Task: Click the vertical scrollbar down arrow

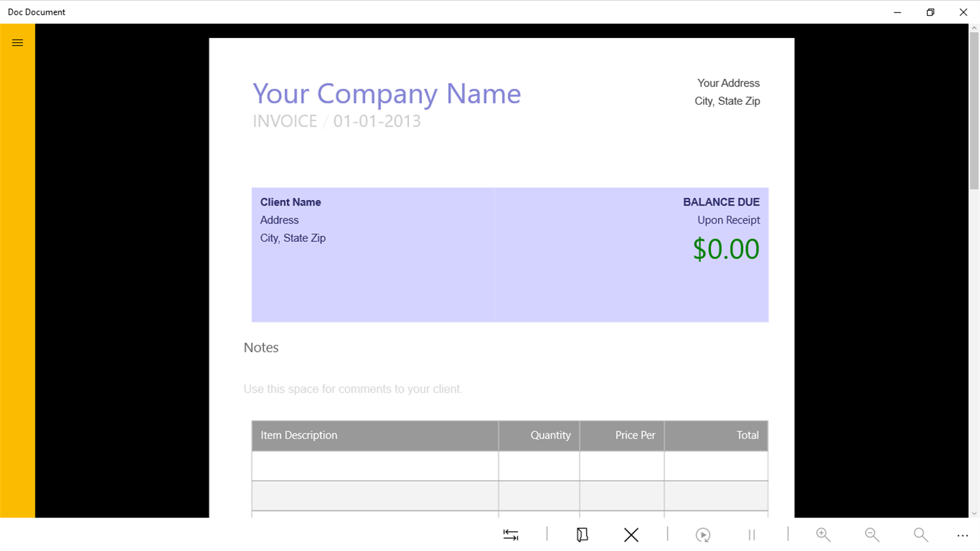Action: [x=974, y=513]
